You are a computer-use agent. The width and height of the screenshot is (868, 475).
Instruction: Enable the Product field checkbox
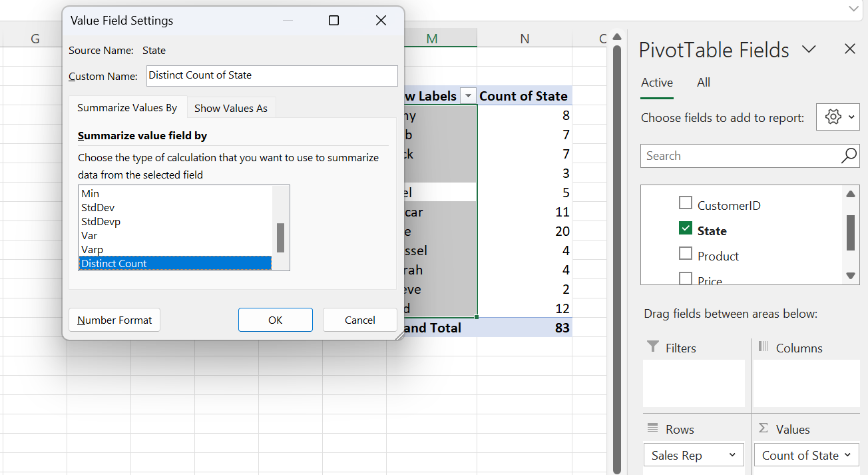(x=685, y=253)
